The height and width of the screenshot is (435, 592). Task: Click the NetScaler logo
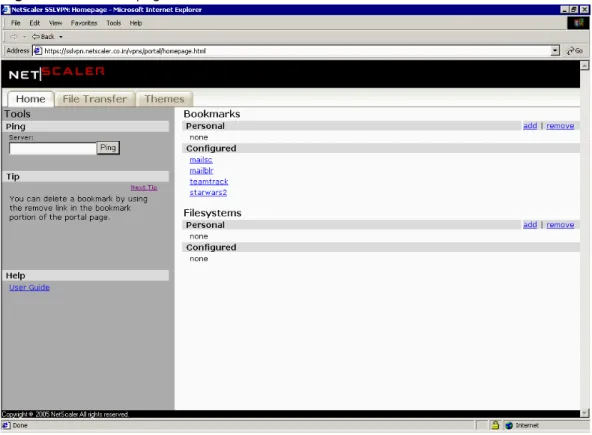pos(57,73)
